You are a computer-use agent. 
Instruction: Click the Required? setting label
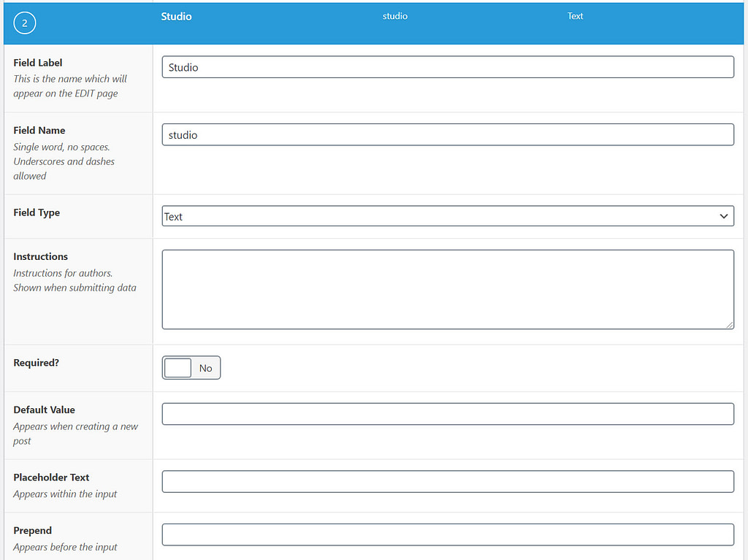36,362
